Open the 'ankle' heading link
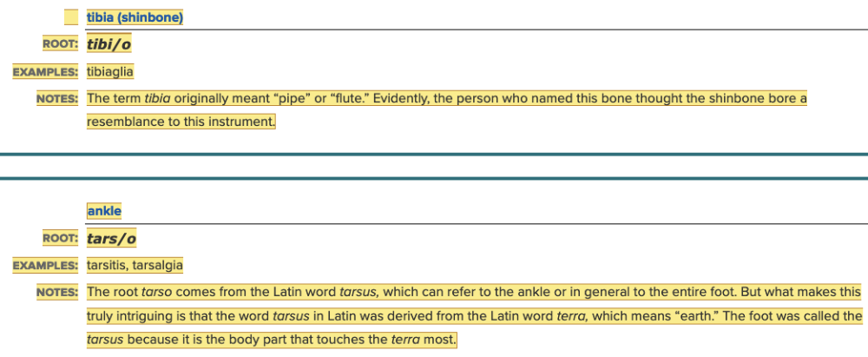The height and width of the screenshot is (357, 868). [104, 211]
